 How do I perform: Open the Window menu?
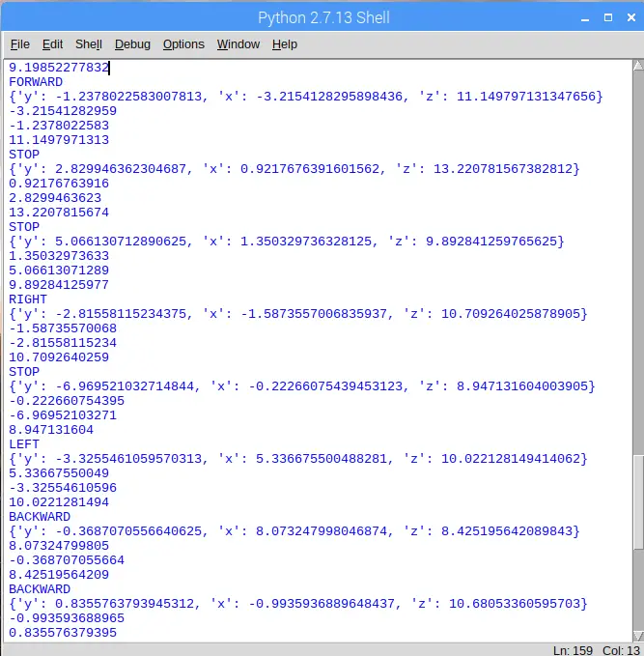[x=238, y=44]
